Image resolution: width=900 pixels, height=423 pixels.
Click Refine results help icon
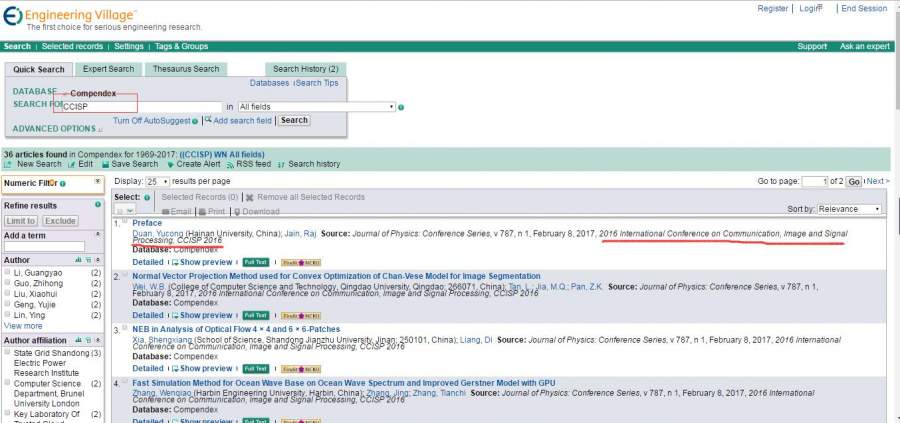pos(98,204)
